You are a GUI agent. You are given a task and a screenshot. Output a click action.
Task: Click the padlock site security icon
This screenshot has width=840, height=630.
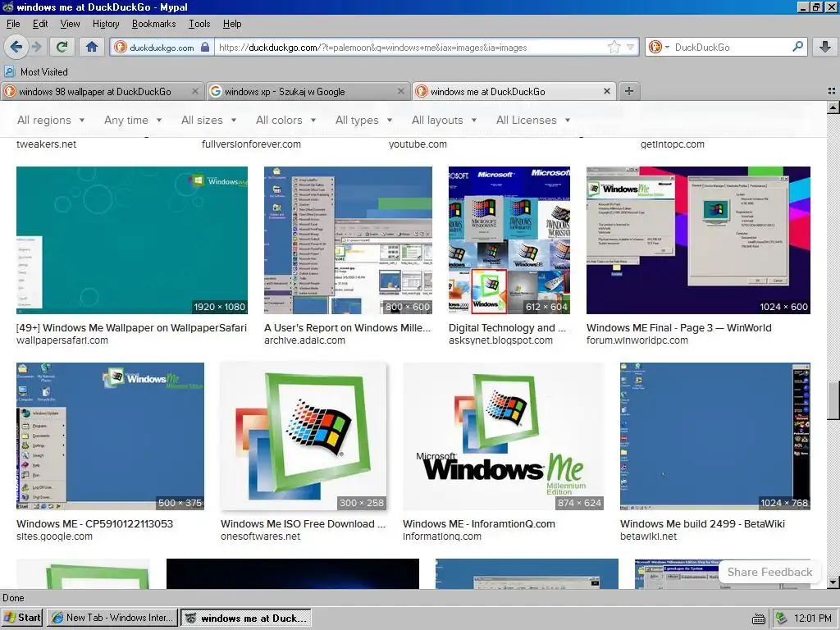[204, 47]
